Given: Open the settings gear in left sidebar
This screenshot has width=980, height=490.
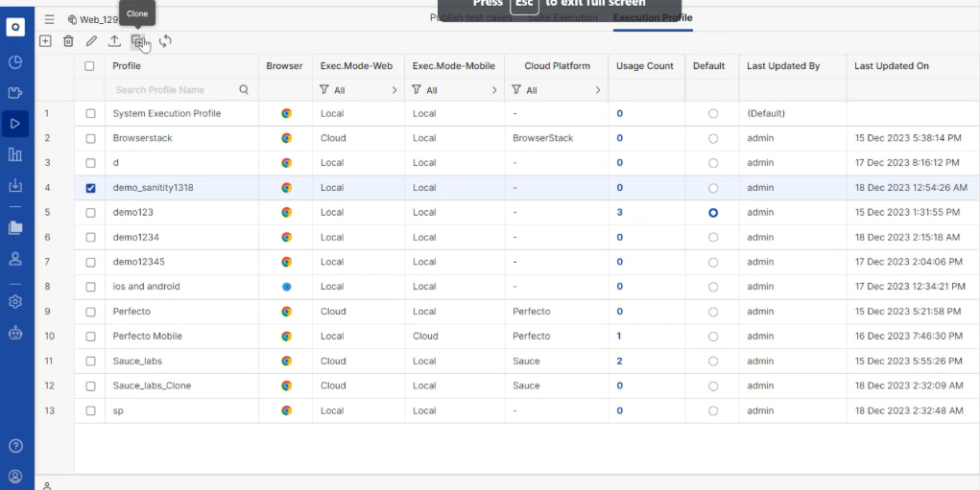Looking at the screenshot, I should tap(15, 301).
